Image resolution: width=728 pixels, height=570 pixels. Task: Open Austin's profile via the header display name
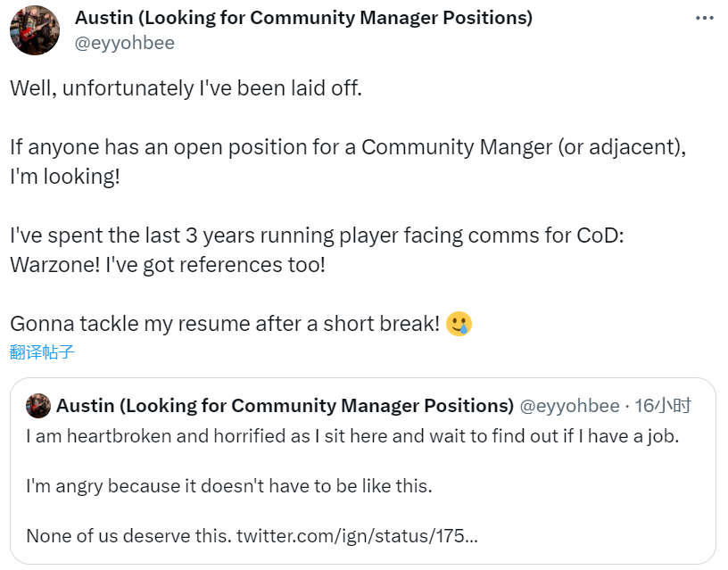coord(303,18)
